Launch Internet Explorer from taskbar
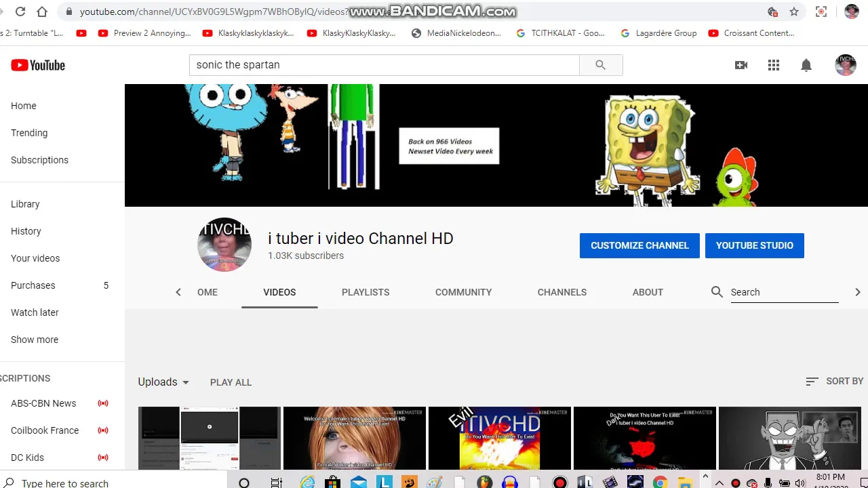The image size is (868, 488). [x=307, y=483]
